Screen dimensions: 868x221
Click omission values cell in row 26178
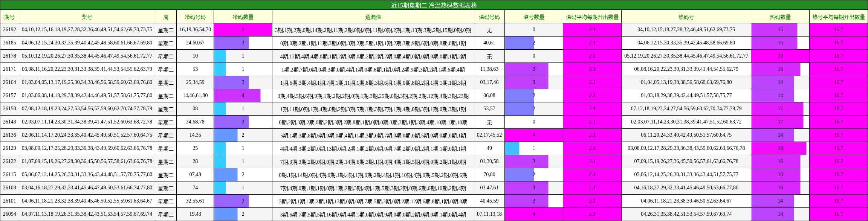click(x=373, y=56)
